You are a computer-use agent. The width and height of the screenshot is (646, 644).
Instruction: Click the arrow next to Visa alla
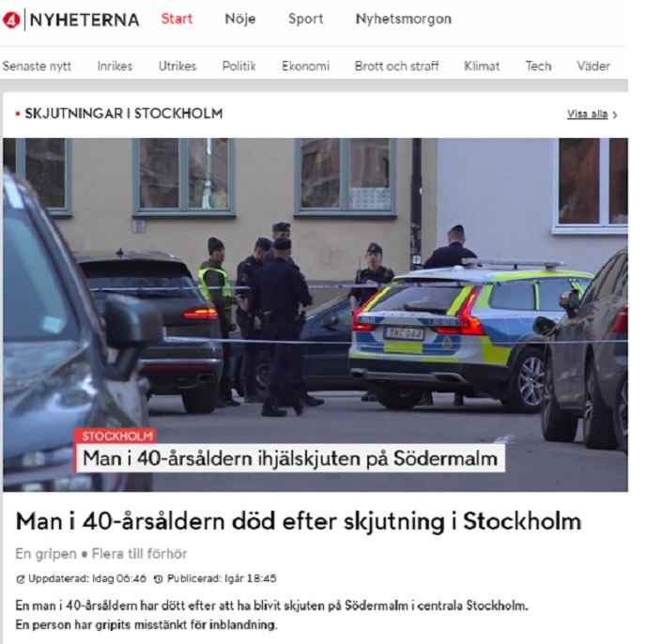pyautogui.click(x=615, y=115)
